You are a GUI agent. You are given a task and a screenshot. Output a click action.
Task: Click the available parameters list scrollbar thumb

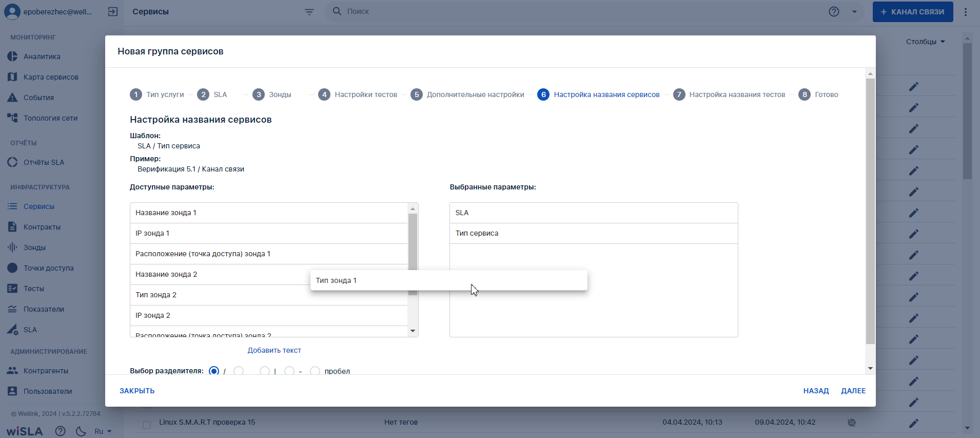(x=413, y=254)
